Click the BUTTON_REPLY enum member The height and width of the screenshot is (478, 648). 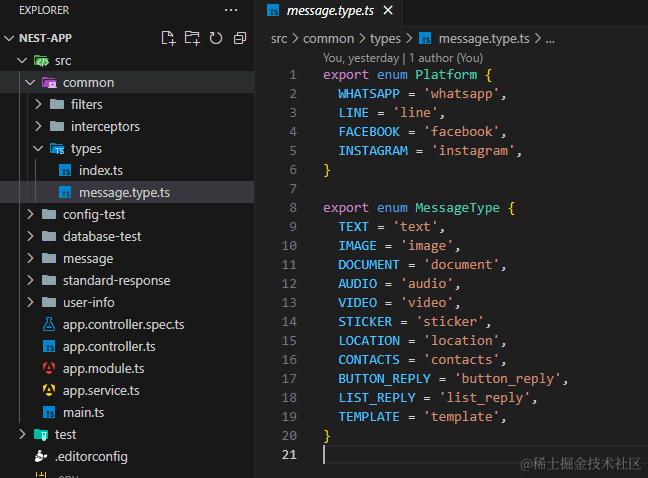[x=384, y=378]
